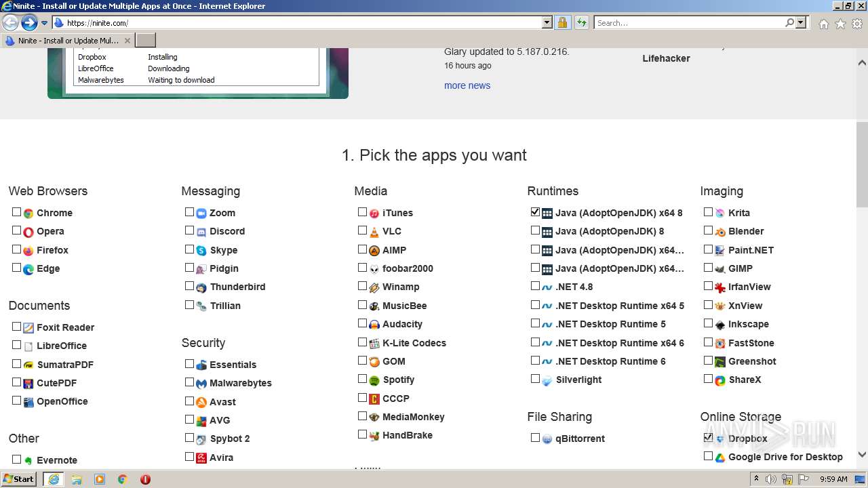
Task: Tick the Pidgin checkbox
Action: pyautogui.click(x=189, y=268)
